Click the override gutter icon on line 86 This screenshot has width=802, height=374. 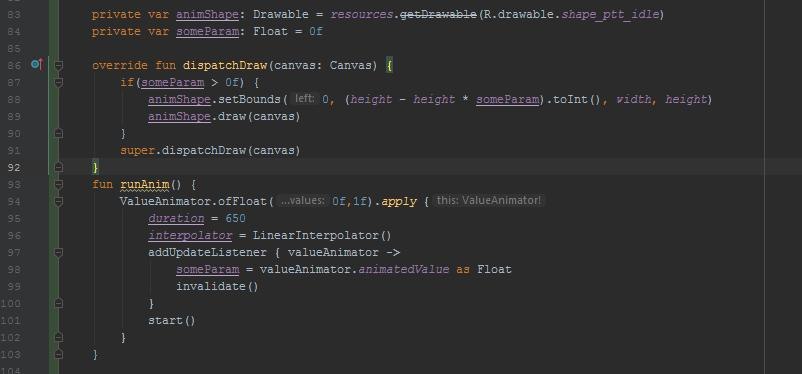tap(37, 64)
